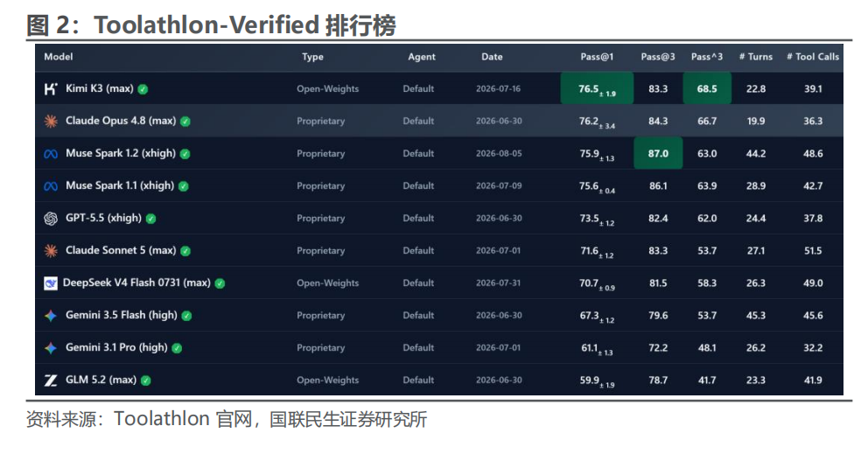Sort by the Date column header
The height and width of the screenshot is (454, 868).
point(492,57)
